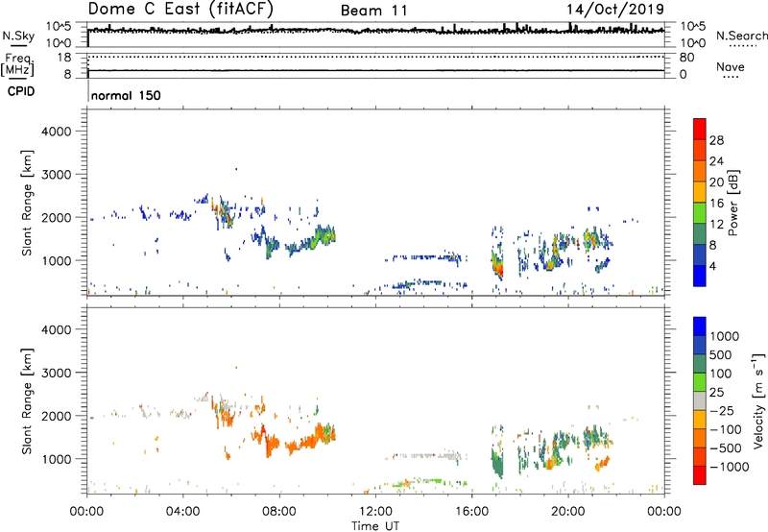Click the "N.Search" dotted-line legend label
The height and width of the screenshot is (532, 768).
(x=741, y=36)
